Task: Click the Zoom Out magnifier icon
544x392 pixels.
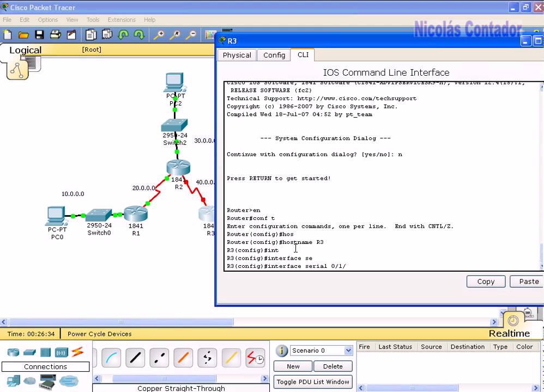Action: (x=191, y=35)
